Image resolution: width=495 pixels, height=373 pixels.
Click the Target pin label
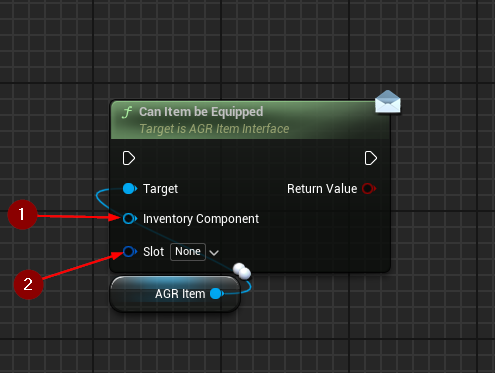pos(160,189)
